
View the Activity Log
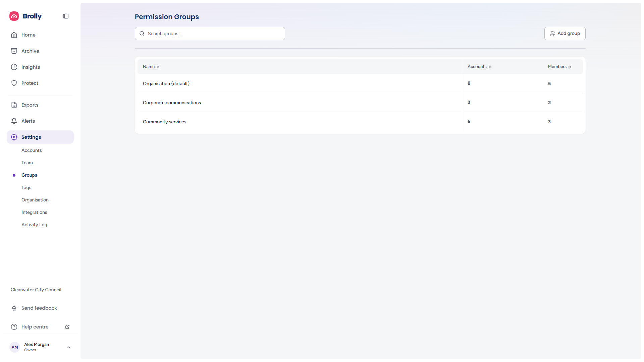[34, 225]
